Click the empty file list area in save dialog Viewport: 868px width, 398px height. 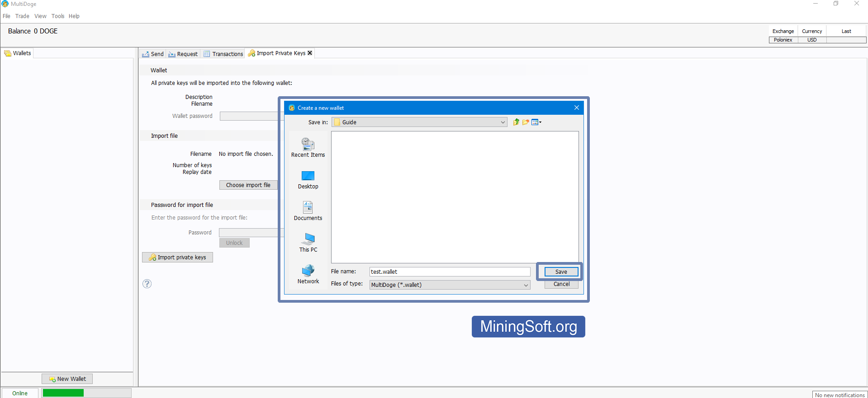coord(455,197)
